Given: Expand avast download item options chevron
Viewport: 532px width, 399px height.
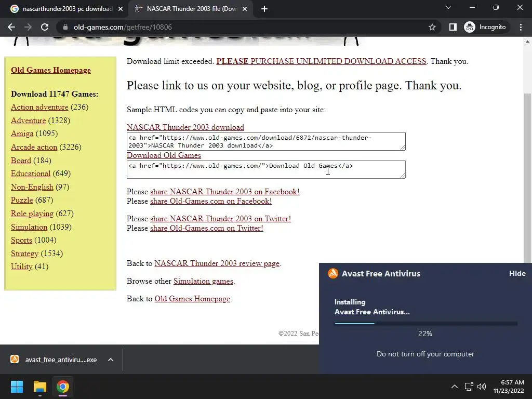Looking at the screenshot, I should coord(111,360).
